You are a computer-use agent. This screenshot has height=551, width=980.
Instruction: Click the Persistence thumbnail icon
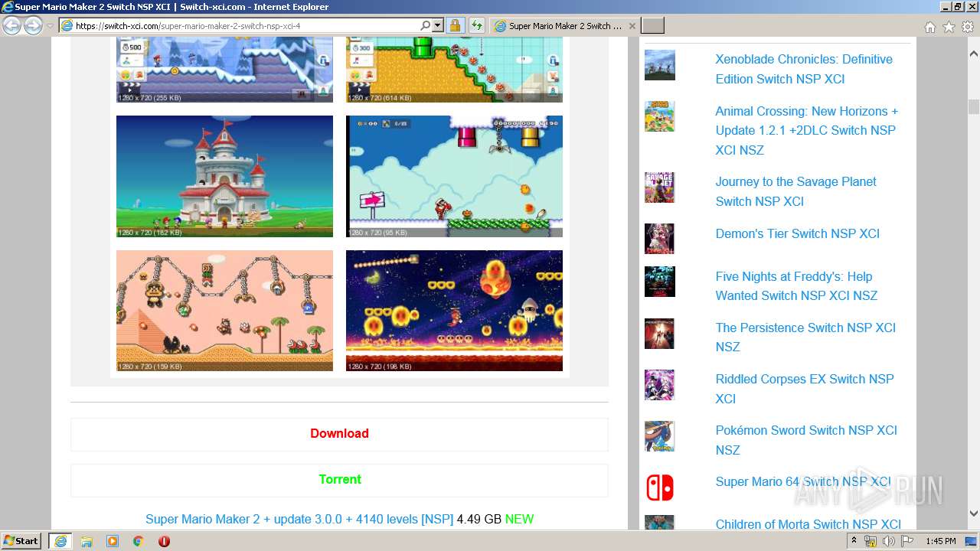pos(659,334)
